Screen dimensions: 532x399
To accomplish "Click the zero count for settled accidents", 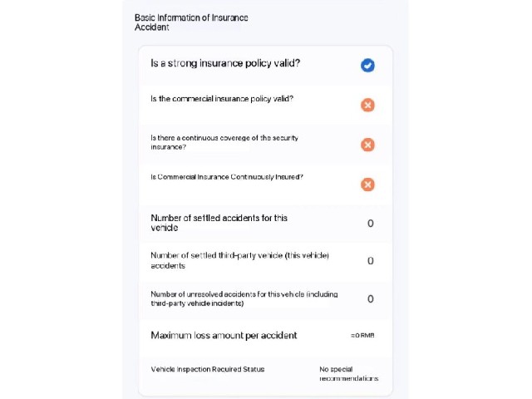I will (x=371, y=224).
